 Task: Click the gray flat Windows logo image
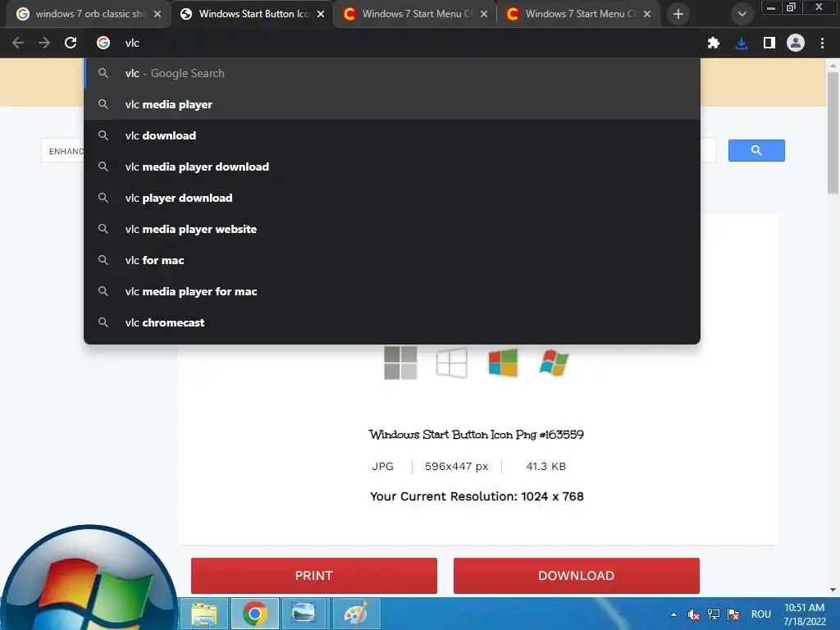400,363
